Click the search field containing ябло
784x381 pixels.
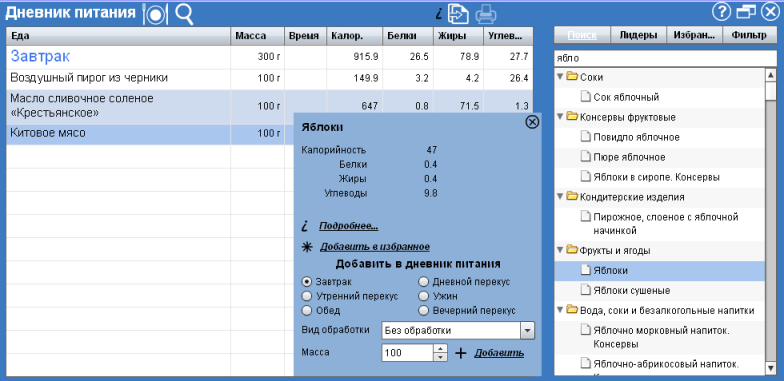665,58
